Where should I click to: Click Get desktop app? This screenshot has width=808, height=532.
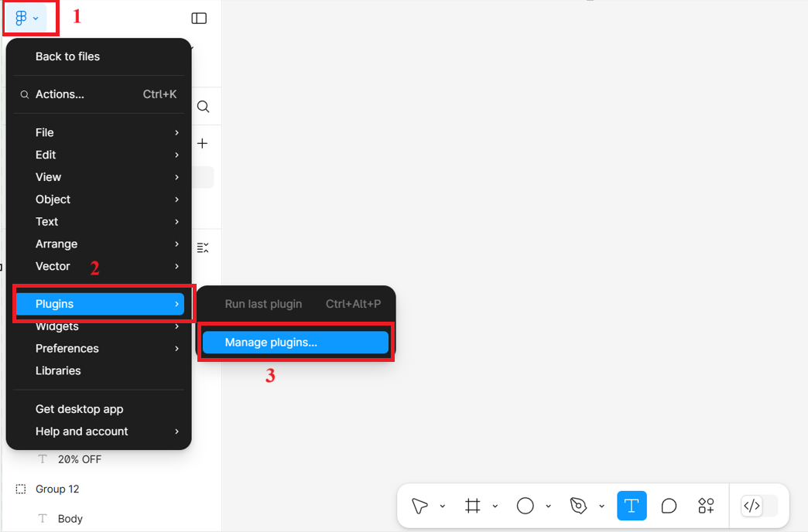tap(79, 409)
